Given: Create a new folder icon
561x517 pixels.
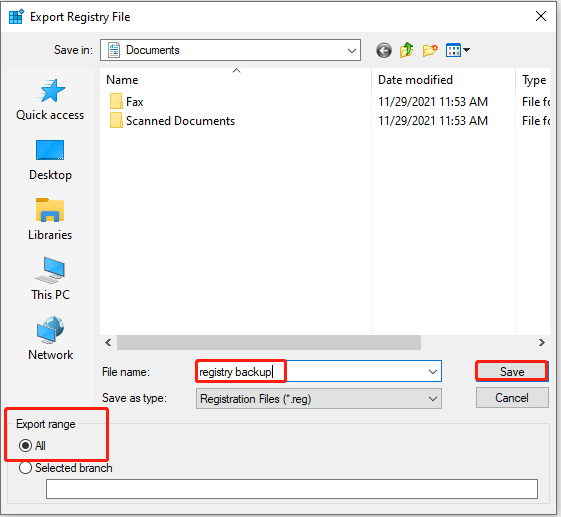Looking at the screenshot, I should (x=430, y=50).
